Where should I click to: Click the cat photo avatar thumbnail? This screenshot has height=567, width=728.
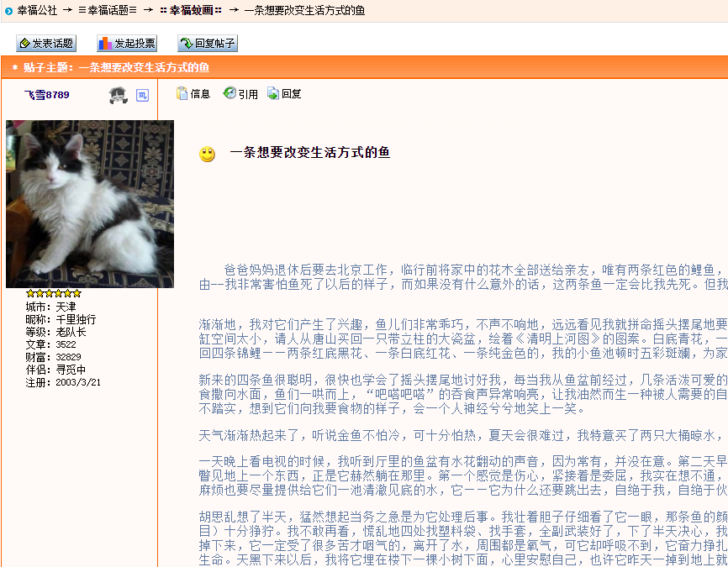point(90,203)
